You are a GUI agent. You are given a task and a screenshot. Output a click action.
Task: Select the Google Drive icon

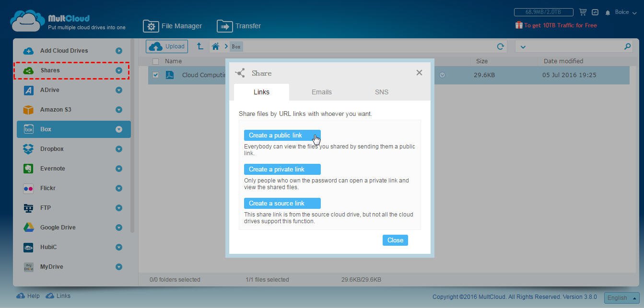point(28,228)
